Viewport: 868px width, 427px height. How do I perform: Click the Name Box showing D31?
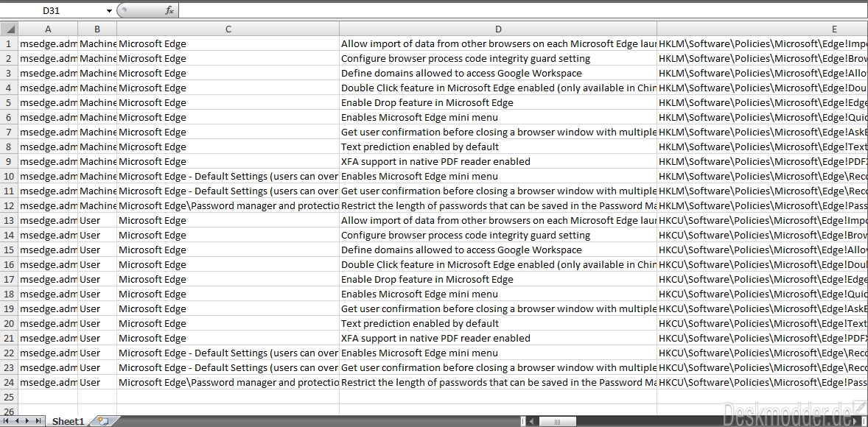52,10
